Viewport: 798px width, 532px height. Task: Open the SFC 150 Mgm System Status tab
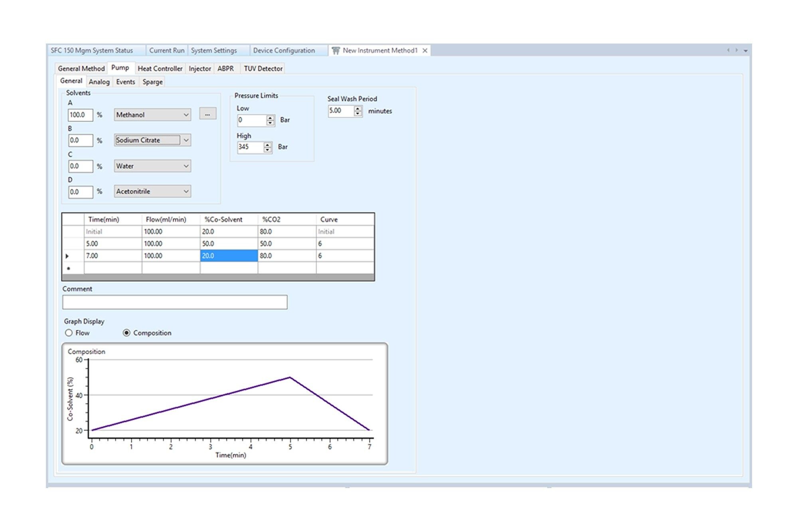click(x=92, y=50)
